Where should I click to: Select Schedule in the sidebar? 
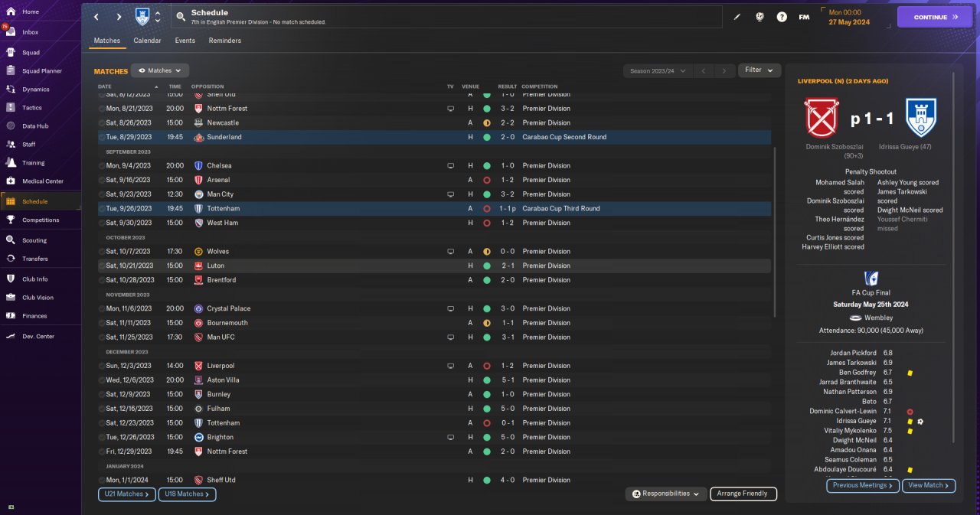click(35, 201)
